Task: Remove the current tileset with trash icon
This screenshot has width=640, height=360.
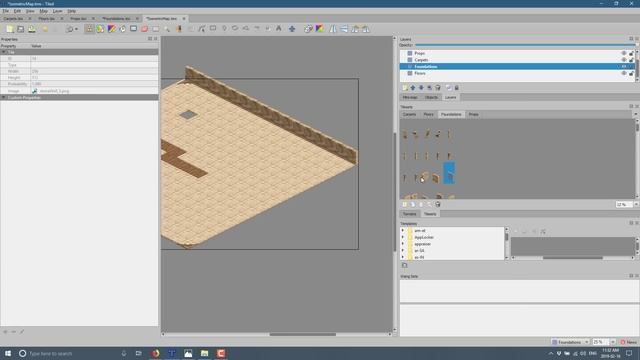Action: coord(438,204)
